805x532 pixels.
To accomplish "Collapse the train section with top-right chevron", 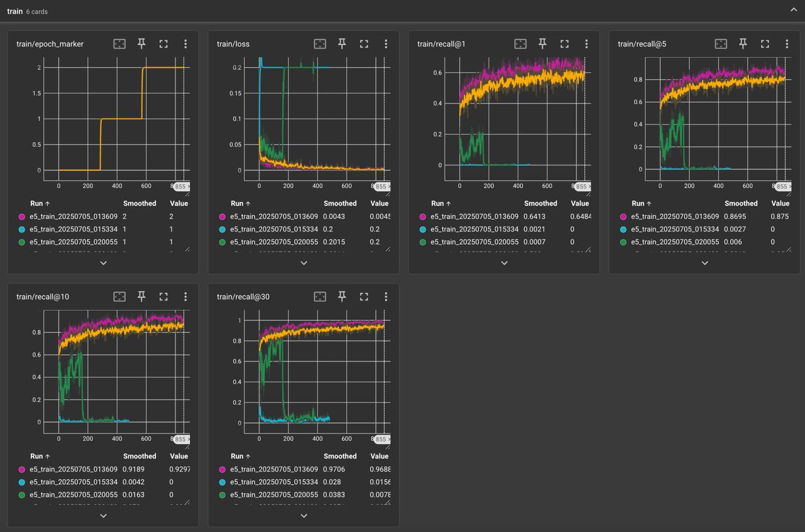I will click(x=793, y=11).
